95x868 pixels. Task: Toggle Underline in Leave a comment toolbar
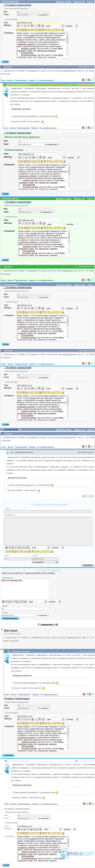[9, 602]
